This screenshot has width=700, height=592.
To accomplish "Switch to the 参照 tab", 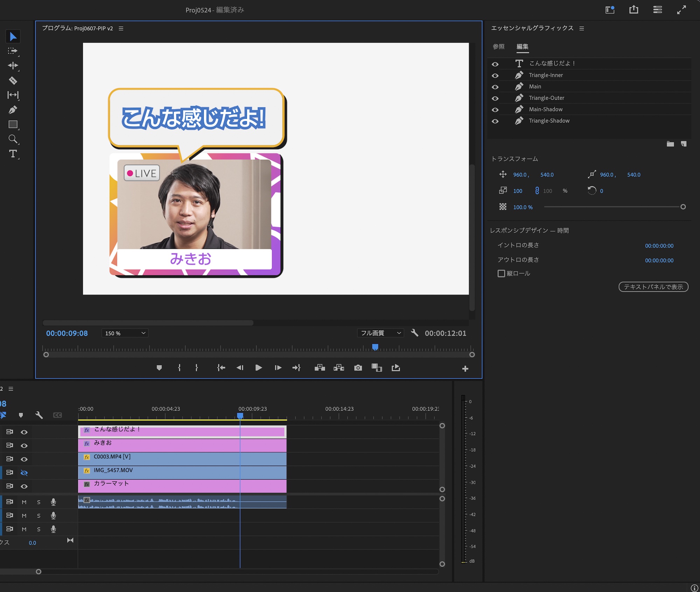I will click(498, 47).
